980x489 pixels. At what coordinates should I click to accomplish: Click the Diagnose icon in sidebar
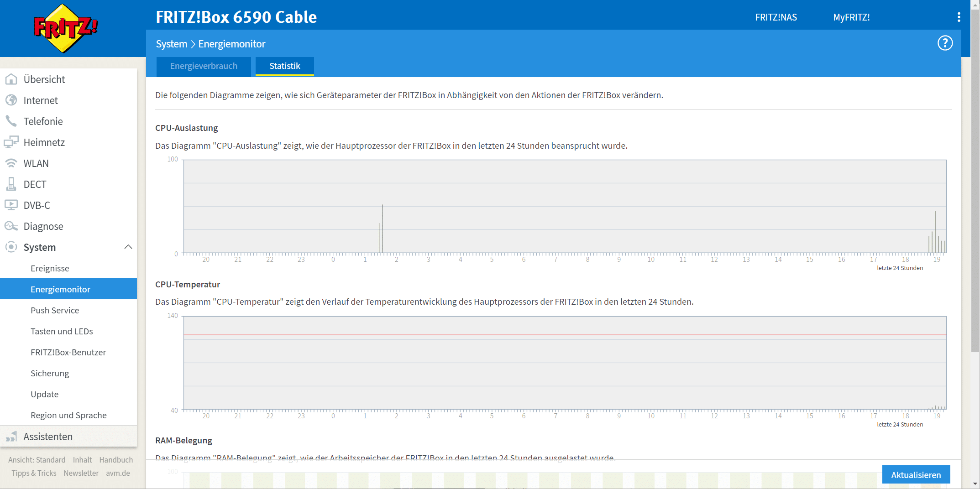(11, 226)
